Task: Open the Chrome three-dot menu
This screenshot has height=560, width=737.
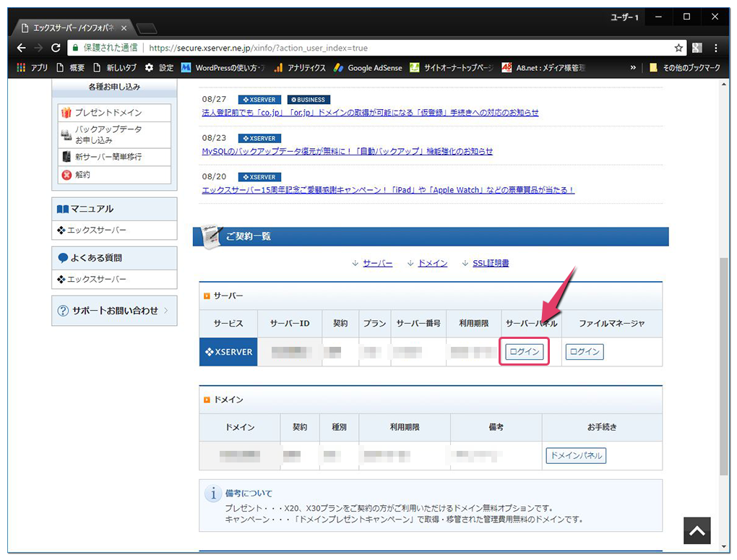Action: [x=715, y=48]
